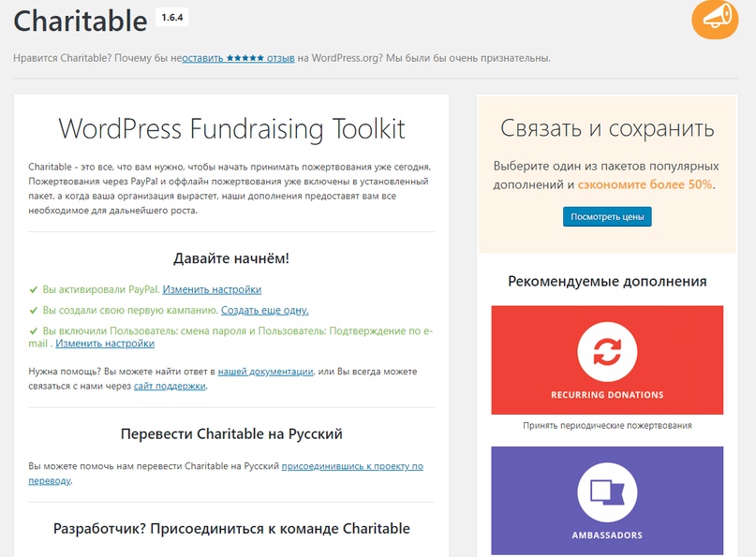Click green checkmark beside first campaign created

[x=34, y=310]
